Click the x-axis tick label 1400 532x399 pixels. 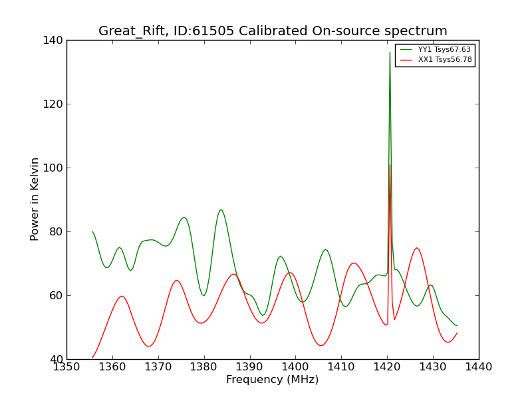295,367
